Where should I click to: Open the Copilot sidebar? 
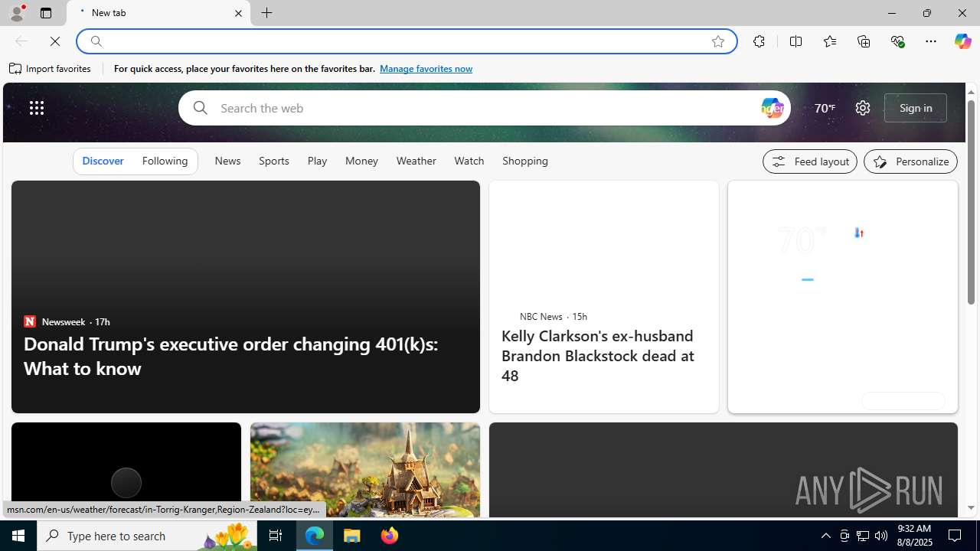[962, 41]
